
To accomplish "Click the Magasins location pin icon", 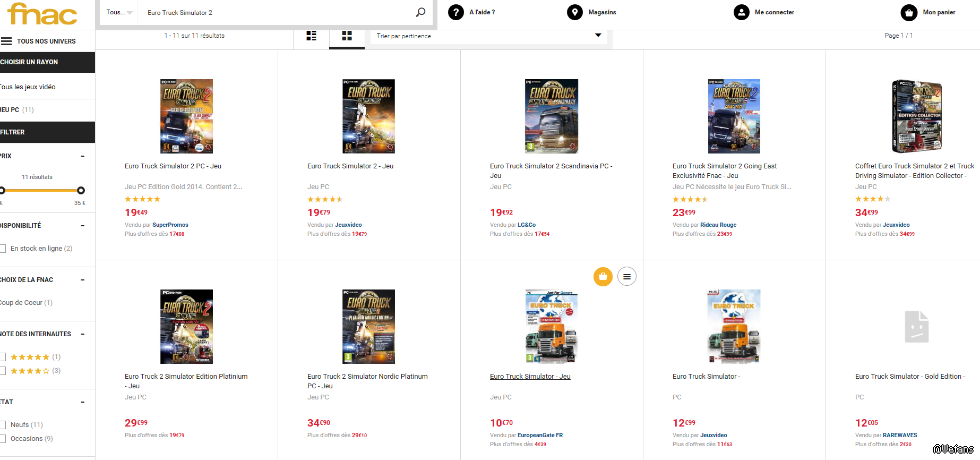I will click(x=575, y=12).
